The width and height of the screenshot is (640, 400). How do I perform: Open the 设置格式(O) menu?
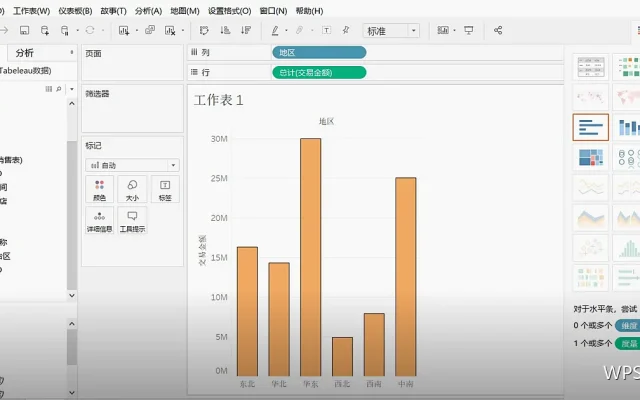[x=229, y=11]
